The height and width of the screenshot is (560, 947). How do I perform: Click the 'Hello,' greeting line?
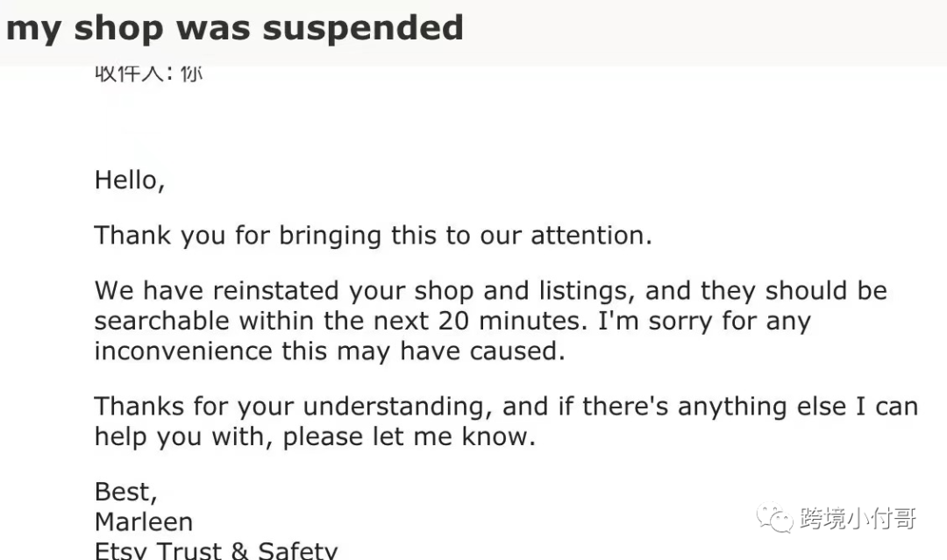[130, 181]
